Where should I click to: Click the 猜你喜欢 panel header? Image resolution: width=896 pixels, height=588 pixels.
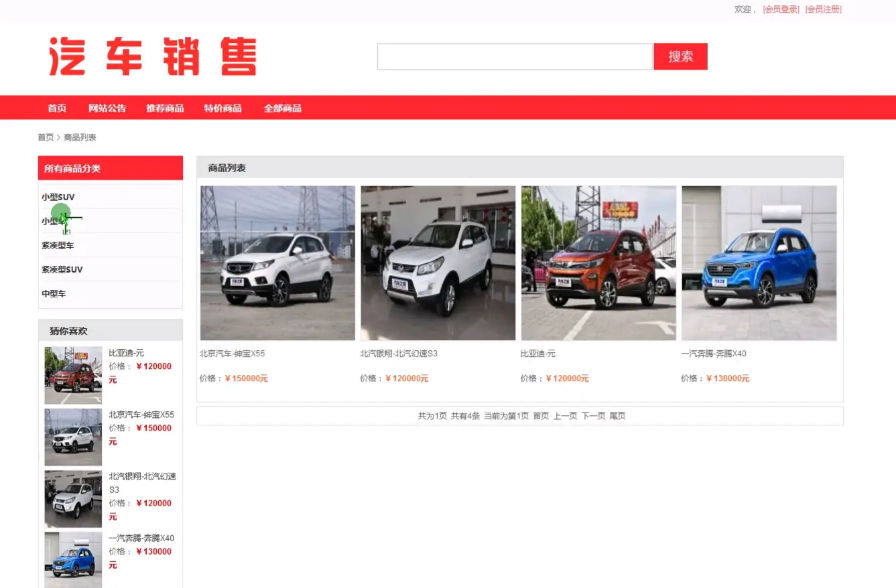pyautogui.click(x=111, y=330)
